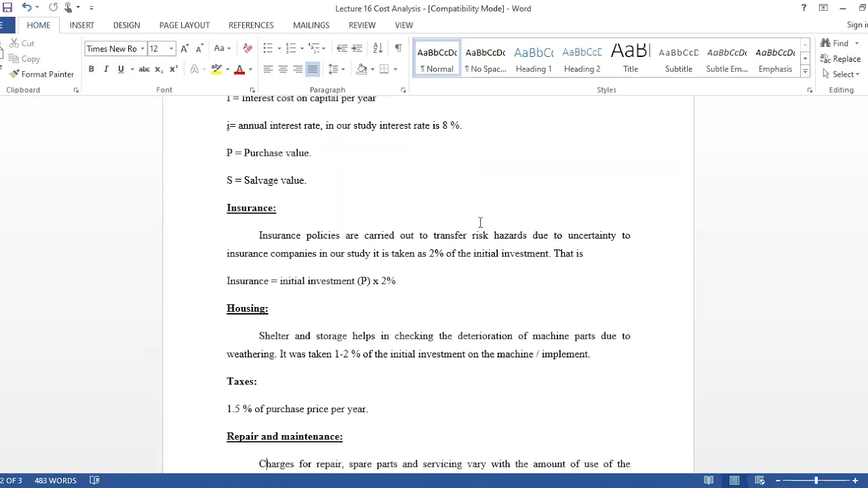Apply the red font color

pos(239,69)
